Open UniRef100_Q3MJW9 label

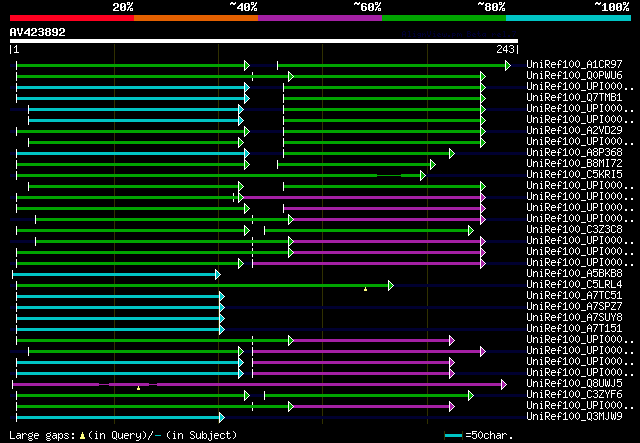click(574, 417)
